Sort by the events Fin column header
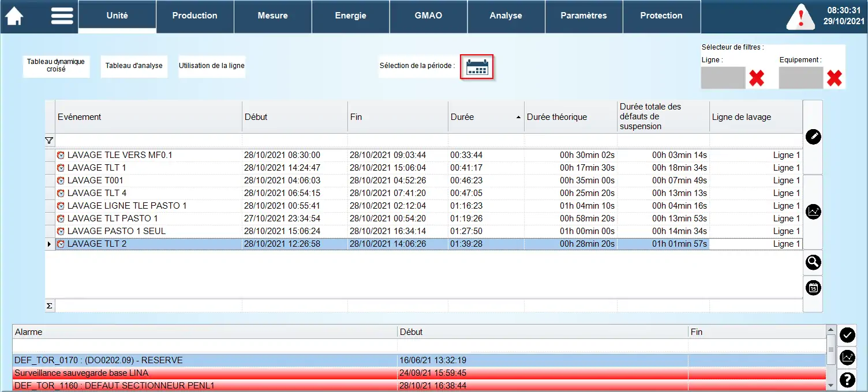The width and height of the screenshot is (868, 392). pyautogui.click(x=398, y=117)
